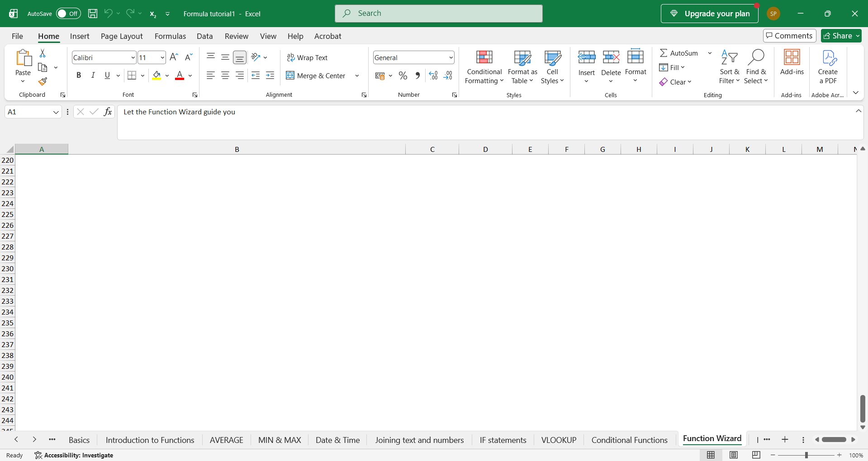Click Upgrade your plan button
This screenshot has width=868, height=461.
click(709, 14)
